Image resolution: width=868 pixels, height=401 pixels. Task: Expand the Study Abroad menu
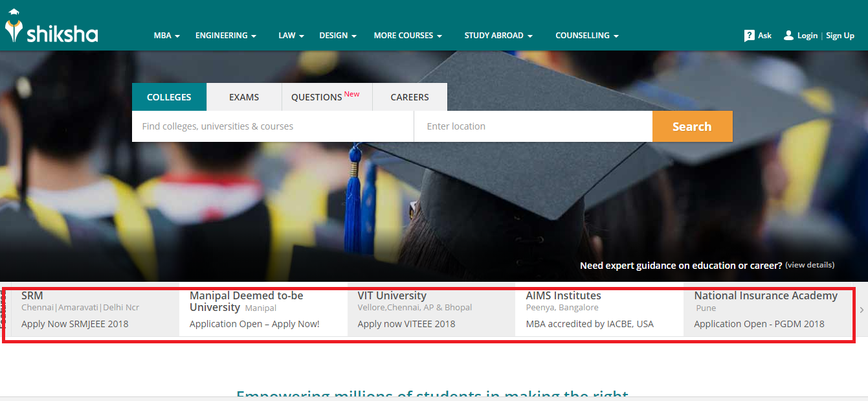click(x=498, y=36)
